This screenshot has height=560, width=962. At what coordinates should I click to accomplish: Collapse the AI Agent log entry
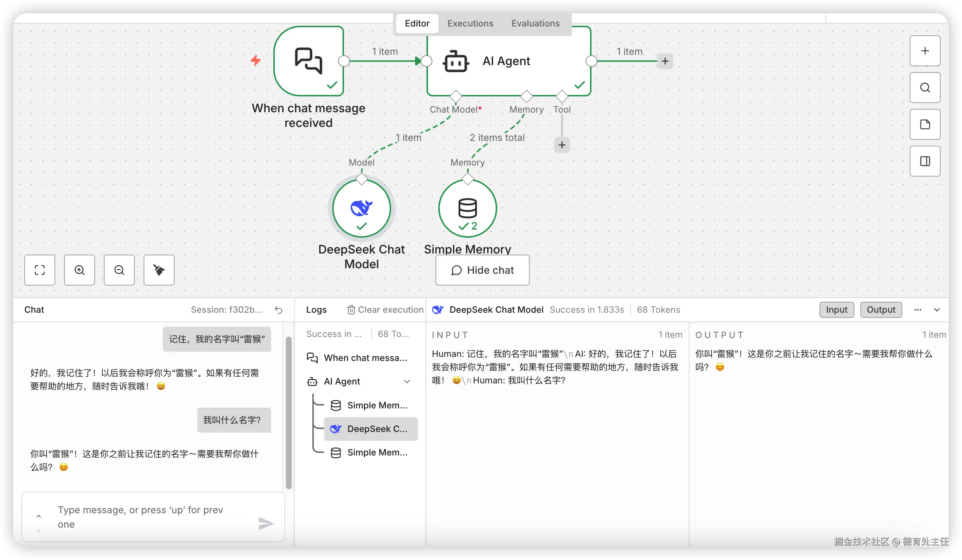pyautogui.click(x=407, y=382)
